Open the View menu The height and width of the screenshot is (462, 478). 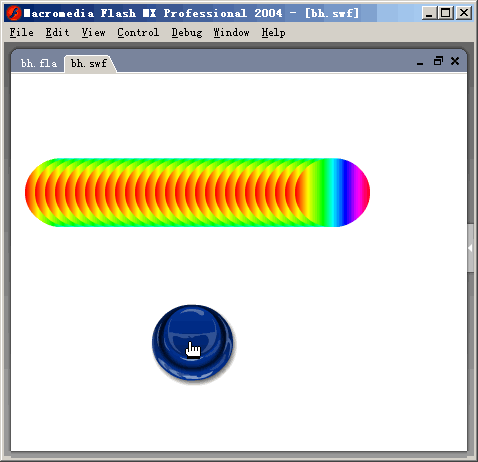click(94, 33)
